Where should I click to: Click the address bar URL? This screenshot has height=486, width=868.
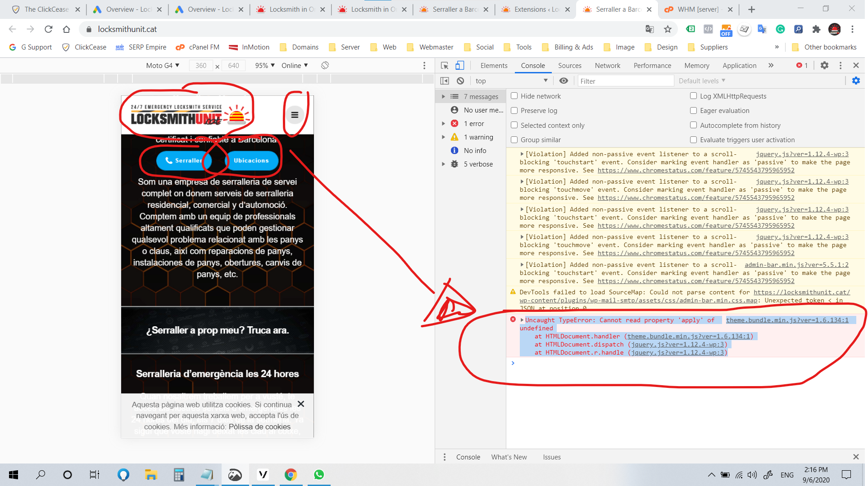click(x=127, y=29)
